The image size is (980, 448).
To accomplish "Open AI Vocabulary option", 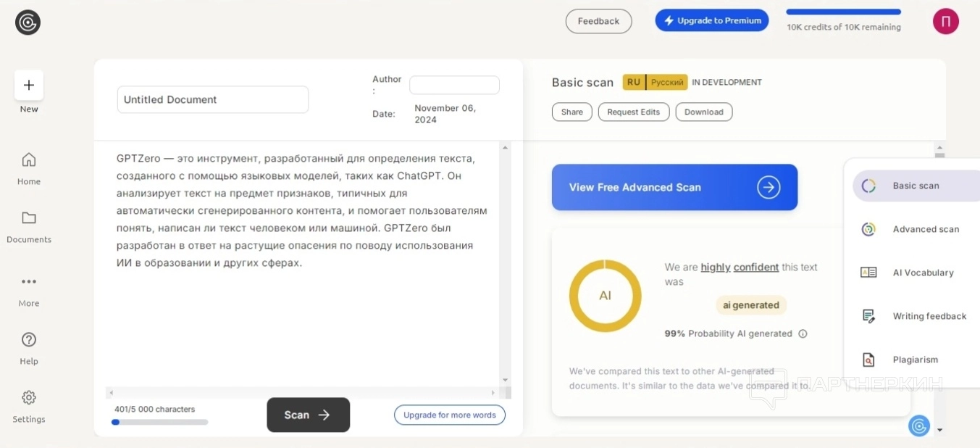I will coord(922,273).
